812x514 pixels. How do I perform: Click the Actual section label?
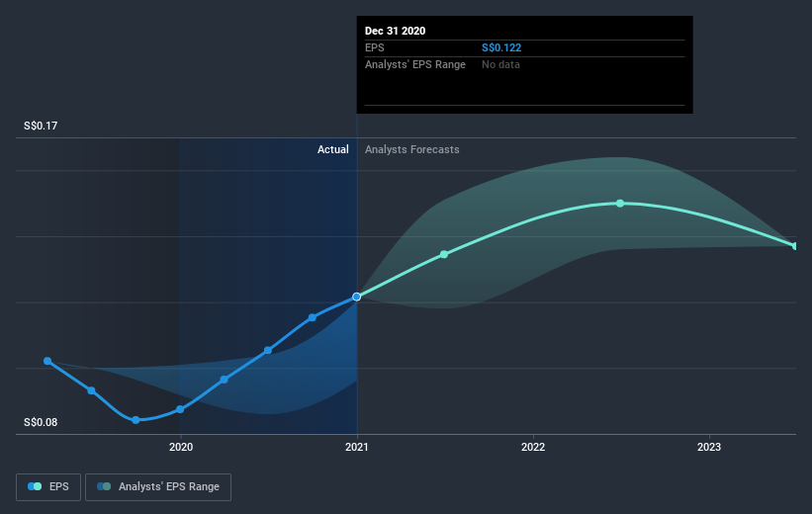point(333,149)
